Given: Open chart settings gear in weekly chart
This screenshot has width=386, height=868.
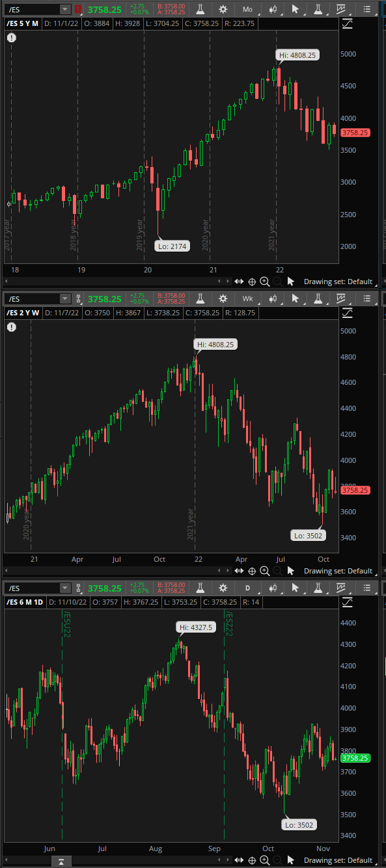Looking at the screenshot, I should pyautogui.click(x=223, y=298).
